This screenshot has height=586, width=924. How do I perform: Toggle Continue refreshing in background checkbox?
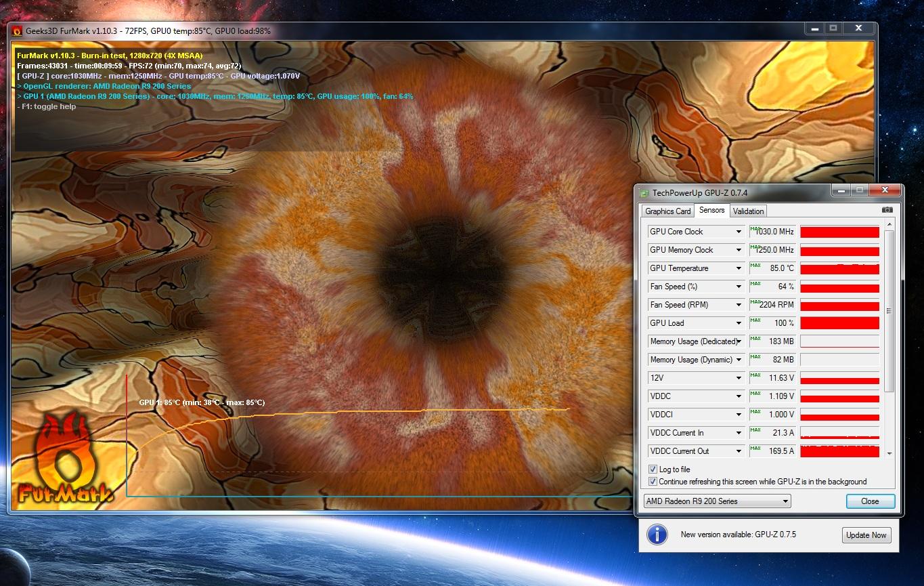tap(653, 482)
